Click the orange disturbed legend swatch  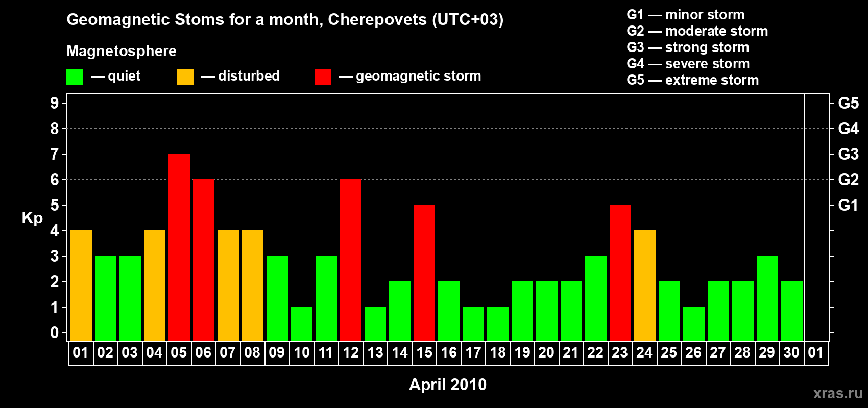(x=185, y=77)
